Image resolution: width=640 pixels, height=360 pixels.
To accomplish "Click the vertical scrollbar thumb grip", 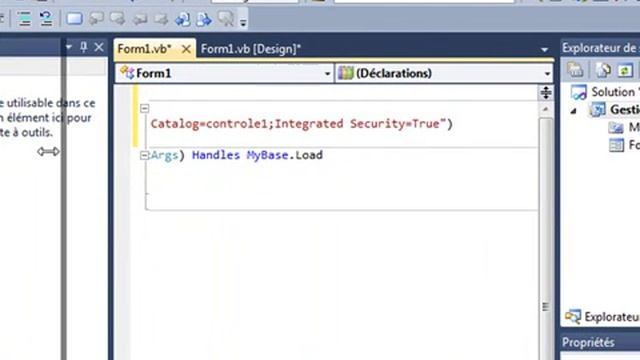I will pyautogui.click(x=546, y=307).
